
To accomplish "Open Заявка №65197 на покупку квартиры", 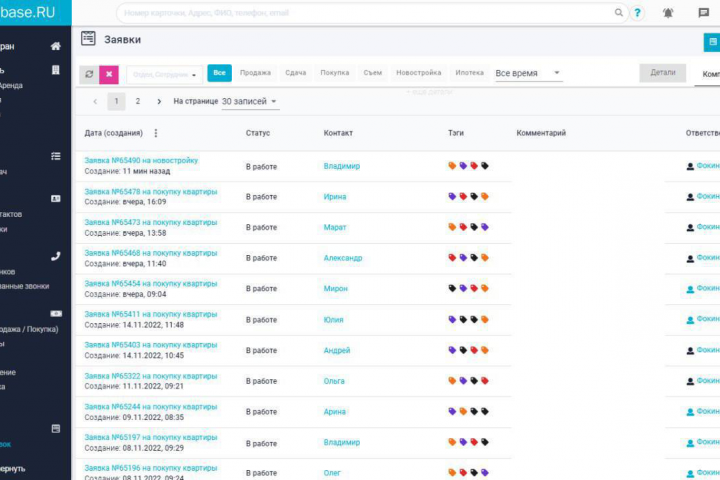I will click(151, 438).
